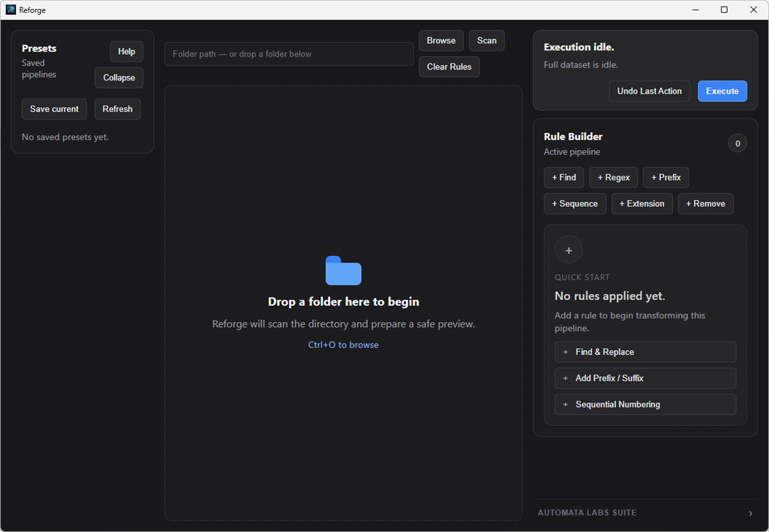Screen dimensions: 769x532
Task: Save current pipeline as a preset
Action: (x=54, y=109)
